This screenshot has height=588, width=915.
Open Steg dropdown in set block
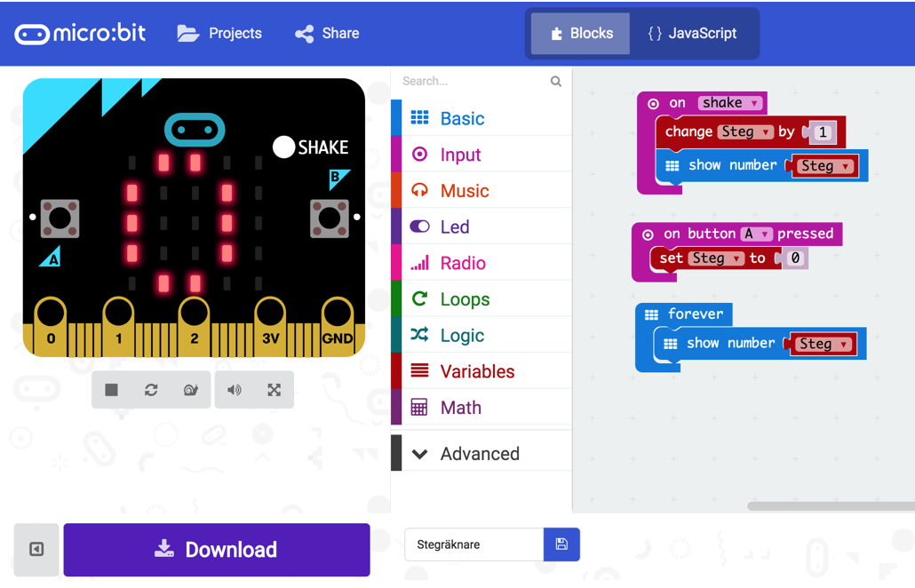[x=717, y=258]
